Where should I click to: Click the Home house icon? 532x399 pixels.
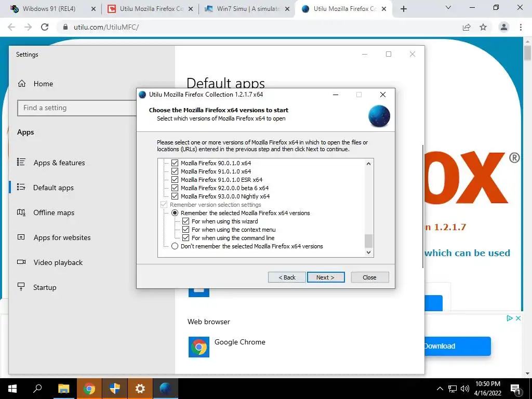[22, 84]
